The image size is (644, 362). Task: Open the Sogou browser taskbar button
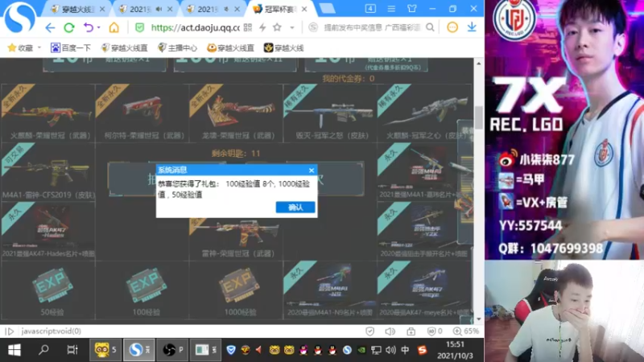139,350
